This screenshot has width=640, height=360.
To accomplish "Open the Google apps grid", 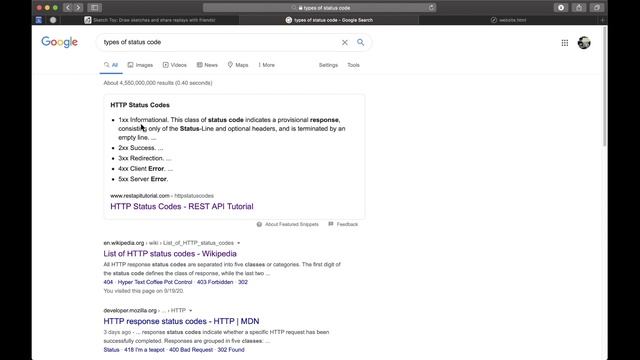I will 564,43.
